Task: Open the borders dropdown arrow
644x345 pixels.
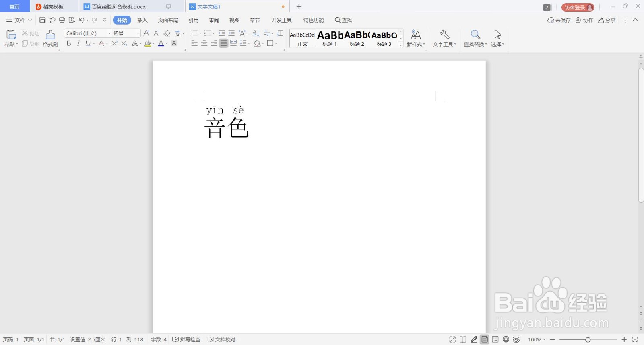Action: pos(276,43)
